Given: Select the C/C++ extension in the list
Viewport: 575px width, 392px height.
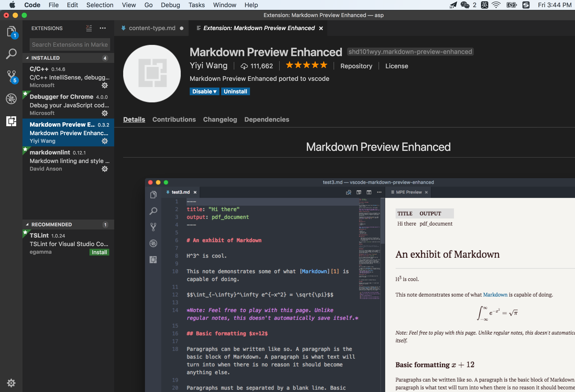Looking at the screenshot, I should 68,77.
